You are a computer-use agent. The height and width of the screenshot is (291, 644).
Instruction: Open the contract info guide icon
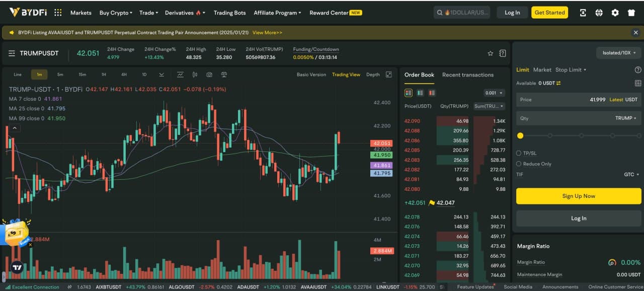click(x=502, y=53)
